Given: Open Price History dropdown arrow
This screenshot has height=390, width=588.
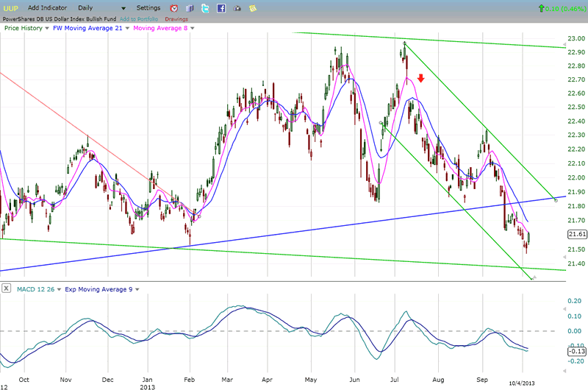Looking at the screenshot, I should coord(47,28).
